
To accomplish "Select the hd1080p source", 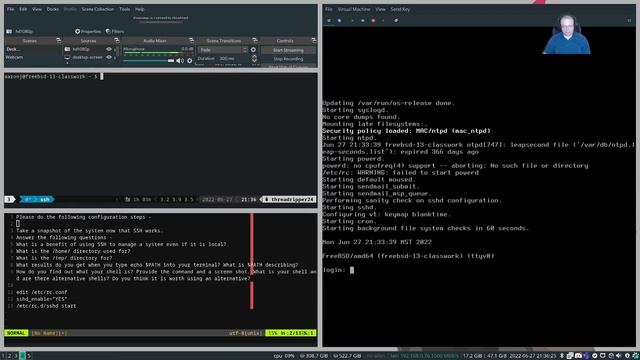I will 81,49.
